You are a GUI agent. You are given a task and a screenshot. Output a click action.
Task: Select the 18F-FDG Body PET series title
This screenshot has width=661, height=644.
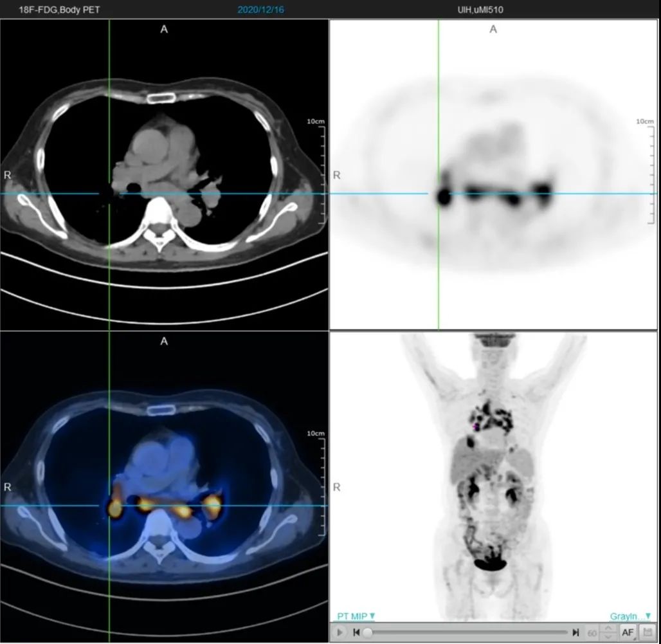[59, 10]
